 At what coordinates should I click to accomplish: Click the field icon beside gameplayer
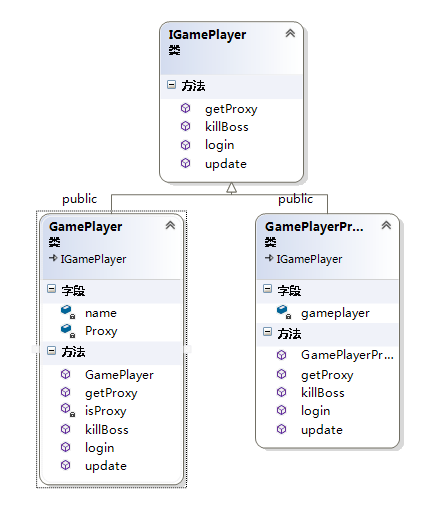point(284,312)
